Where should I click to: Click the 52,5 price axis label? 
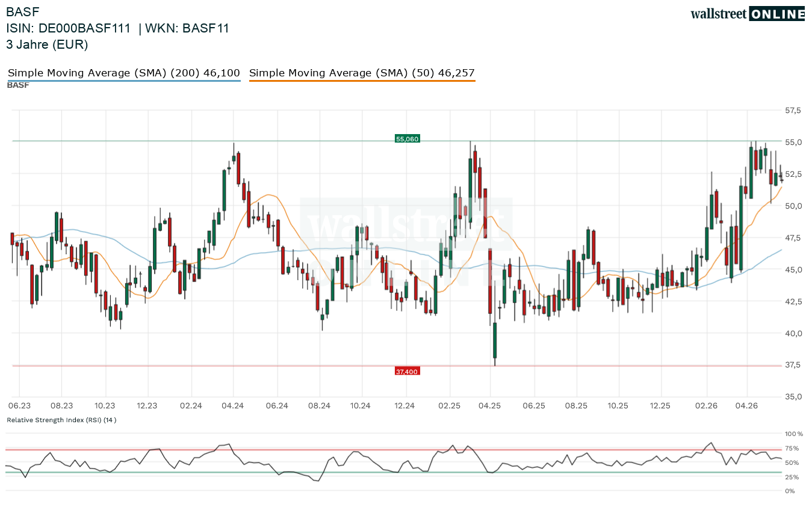point(793,174)
